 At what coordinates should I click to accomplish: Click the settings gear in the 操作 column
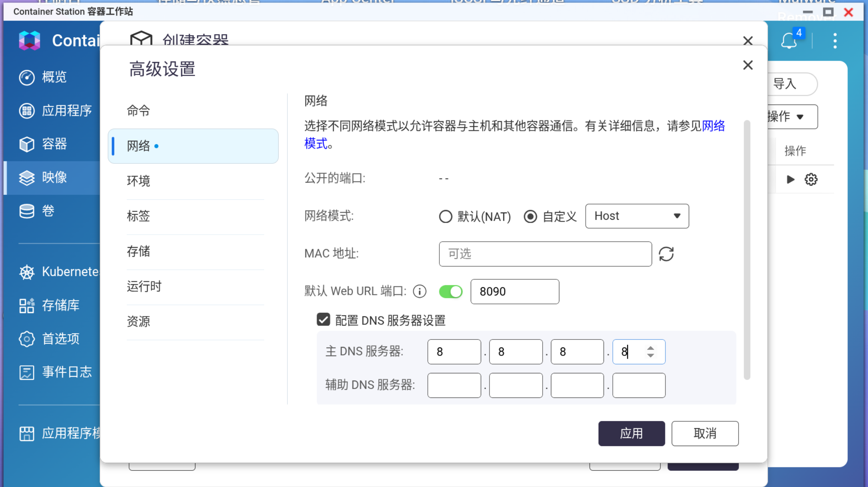click(811, 179)
